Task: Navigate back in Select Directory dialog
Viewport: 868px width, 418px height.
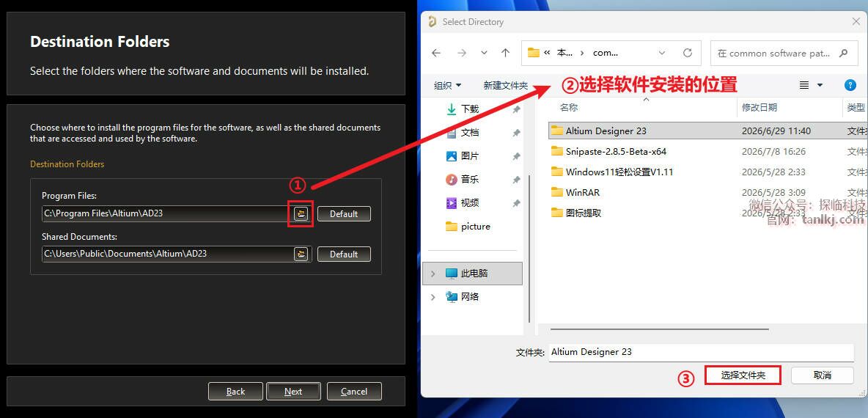Action: (436, 53)
